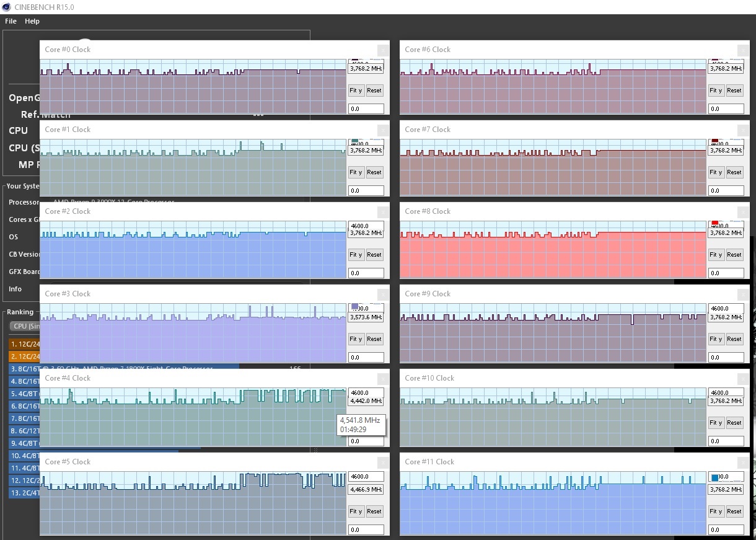The image size is (756, 540).
Task: Click Fit y in Core #2 Clock graph
Action: point(356,255)
